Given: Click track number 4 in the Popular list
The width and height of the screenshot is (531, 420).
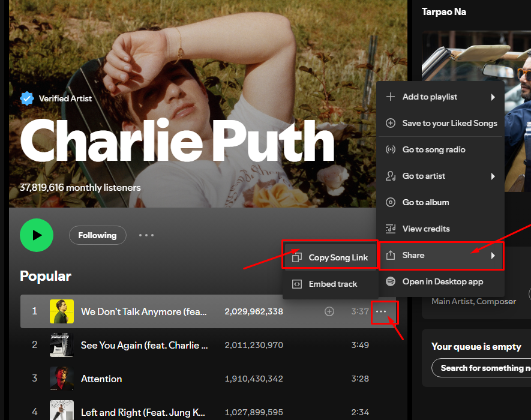Looking at the screenshot, I should coord(35,412).
